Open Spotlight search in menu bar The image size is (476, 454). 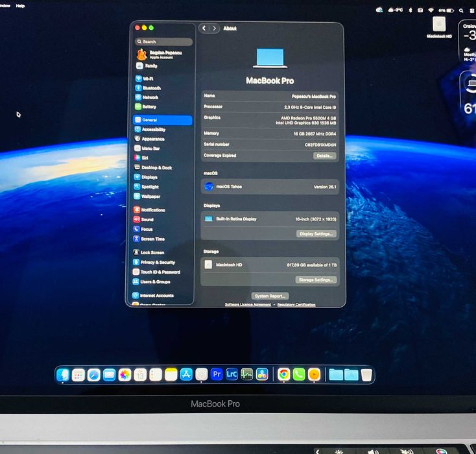[461, 10]
